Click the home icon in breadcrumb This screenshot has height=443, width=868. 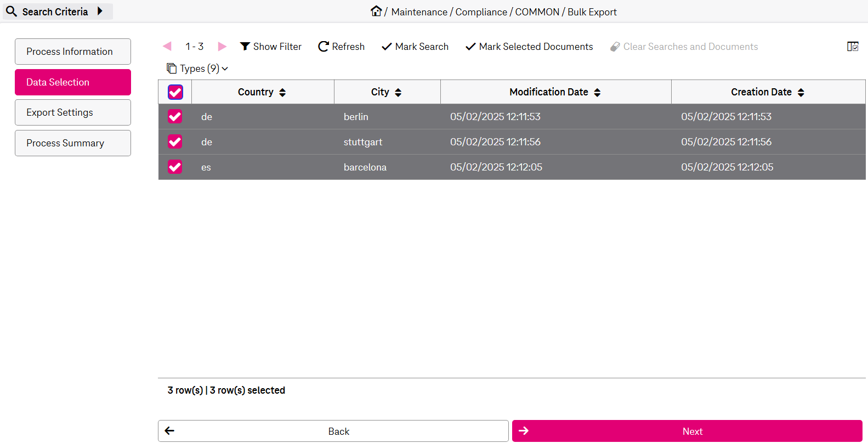(376, 11)
